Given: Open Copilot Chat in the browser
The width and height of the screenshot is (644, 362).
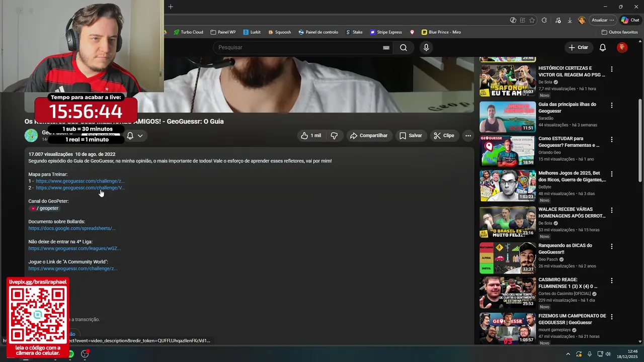Looking at the screenshot, I should pyautogui.click(x=630, y=20).
